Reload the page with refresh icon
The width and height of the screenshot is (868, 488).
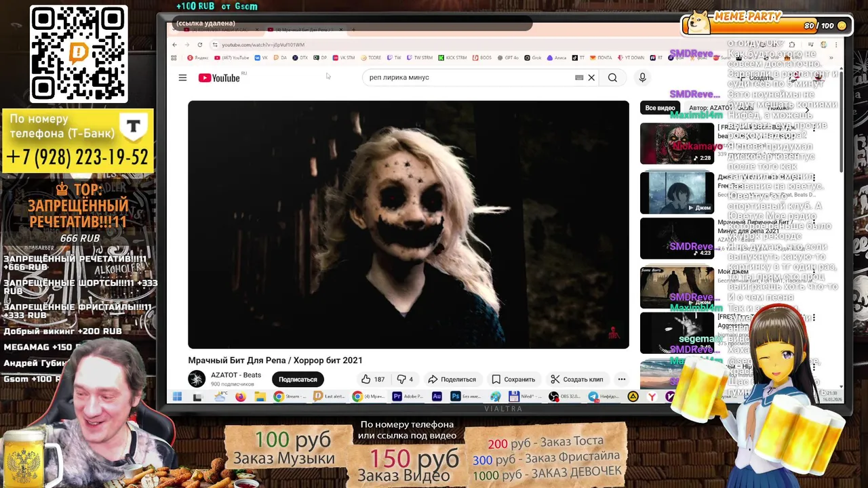tap(200, 45)
